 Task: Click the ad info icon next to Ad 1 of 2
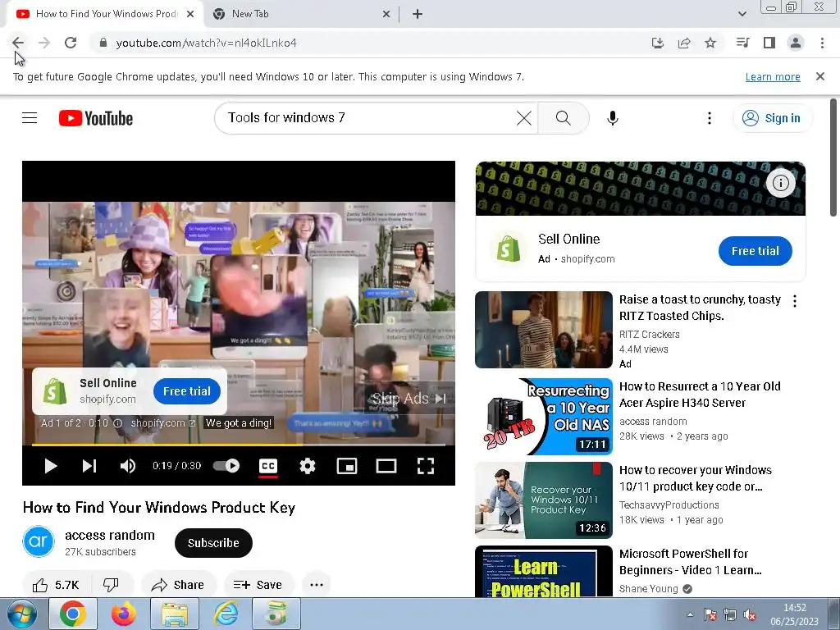pyautogui.click(x=118, y=422)
